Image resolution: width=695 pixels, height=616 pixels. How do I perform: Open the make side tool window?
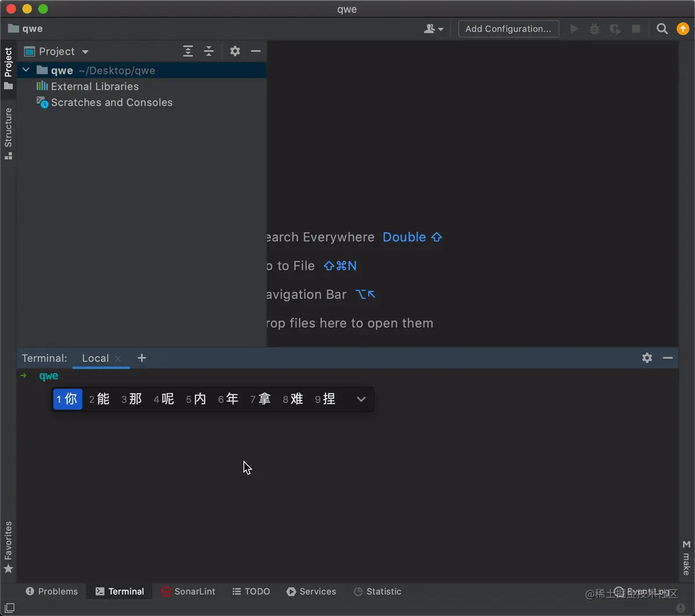tap(686, 557)
